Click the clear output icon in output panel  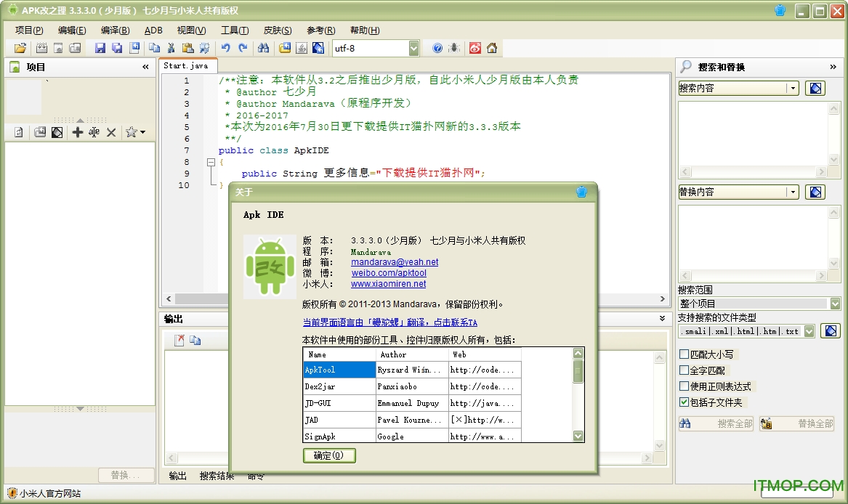[x=179, y=340]
